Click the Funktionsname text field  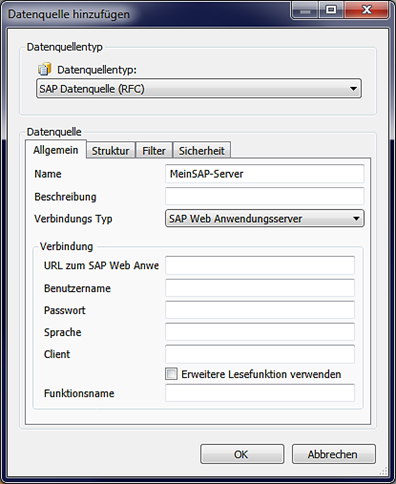click(260, 393)
